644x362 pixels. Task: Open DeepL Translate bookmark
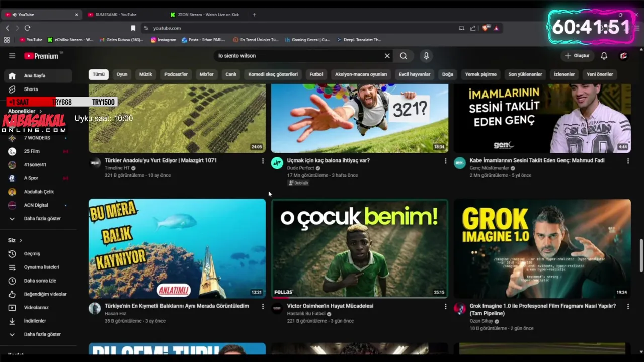359,40
